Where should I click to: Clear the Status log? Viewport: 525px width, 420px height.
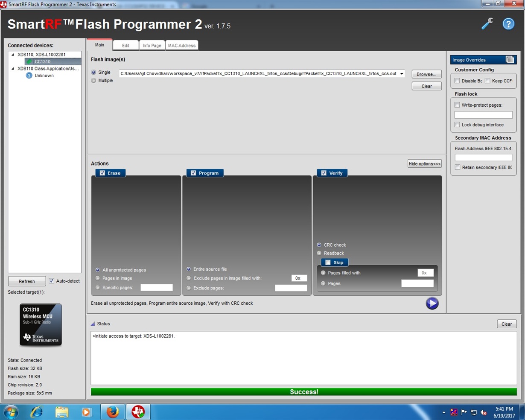tap(507, 324)
